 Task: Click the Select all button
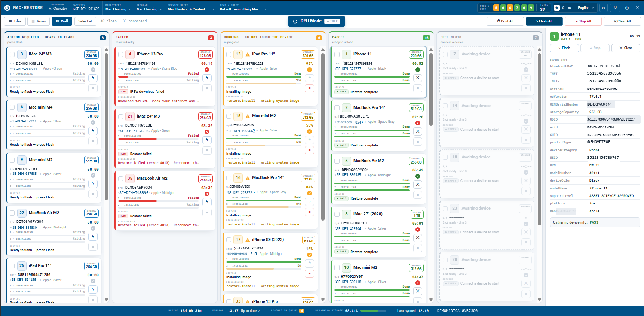pos(85,21)
